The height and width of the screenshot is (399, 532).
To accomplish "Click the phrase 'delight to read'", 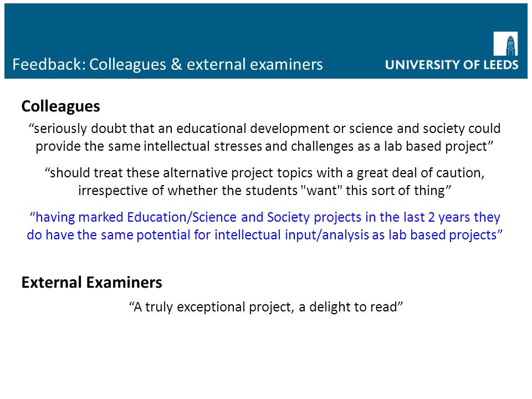I will (x=353, y=307).
